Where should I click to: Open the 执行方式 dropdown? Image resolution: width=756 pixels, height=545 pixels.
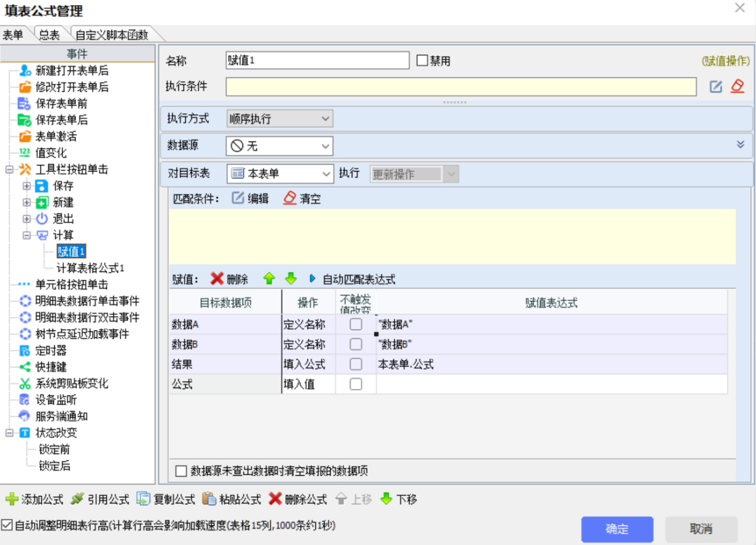pyautogui.click(x=279, y=118)
